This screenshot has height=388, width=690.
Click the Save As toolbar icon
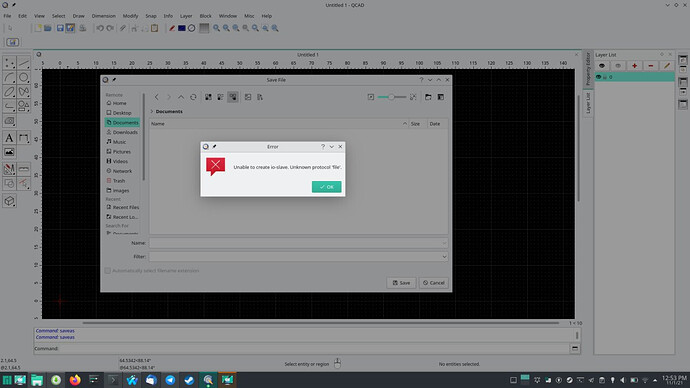click(70, 28)
